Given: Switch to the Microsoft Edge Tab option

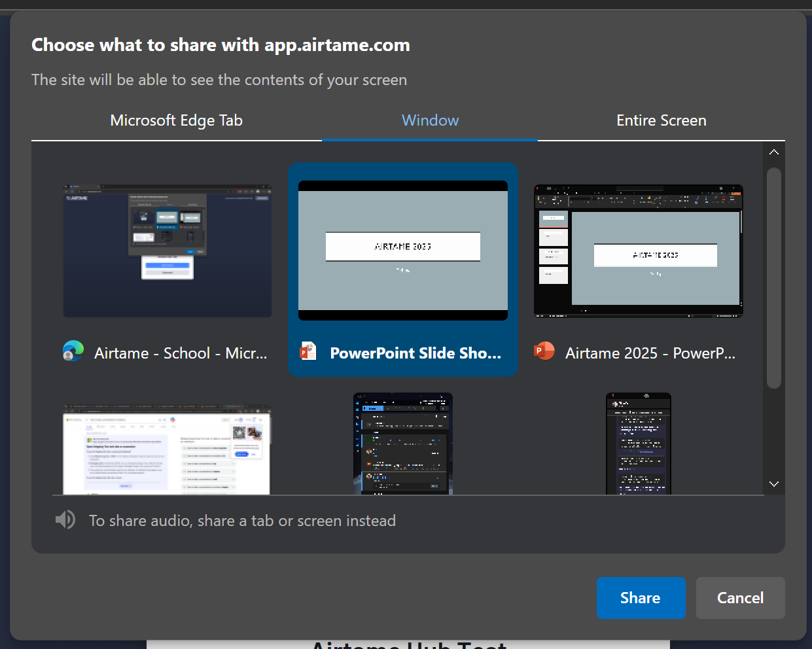Looking at the screenshot, I should 176,120.
